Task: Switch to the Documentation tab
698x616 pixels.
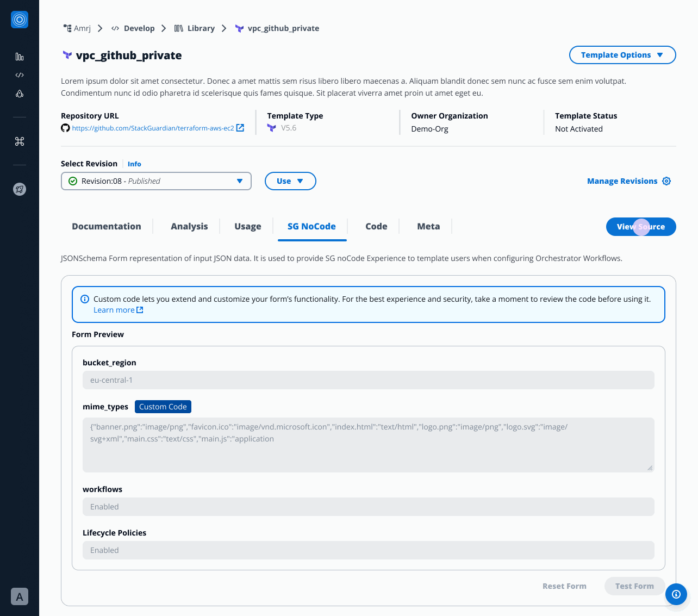Action: tap(107, 226)
